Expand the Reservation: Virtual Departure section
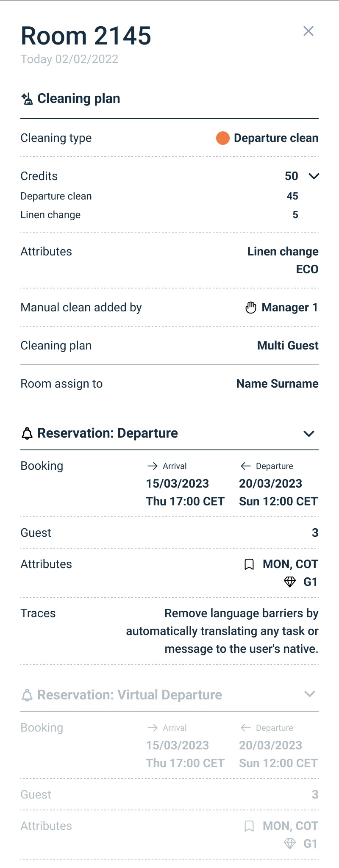The height and width of the screenshot is (868, 339). [x=310, y=694]
